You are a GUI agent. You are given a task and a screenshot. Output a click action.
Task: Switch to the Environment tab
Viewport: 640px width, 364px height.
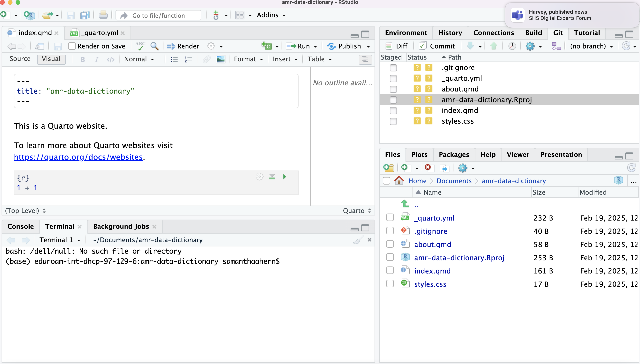coord(406,33)
